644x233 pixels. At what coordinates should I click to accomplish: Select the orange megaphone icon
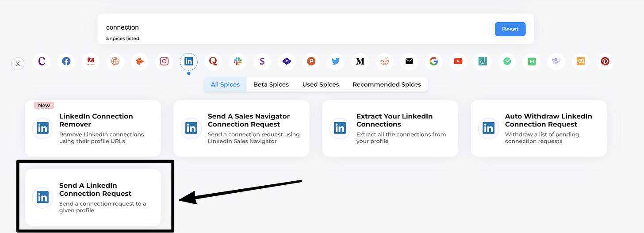581,61
